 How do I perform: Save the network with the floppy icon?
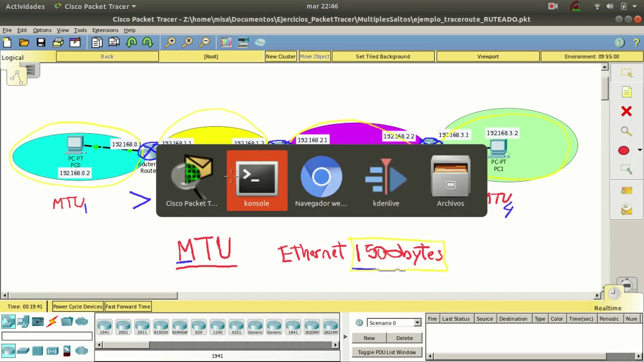tap(41, 43)
